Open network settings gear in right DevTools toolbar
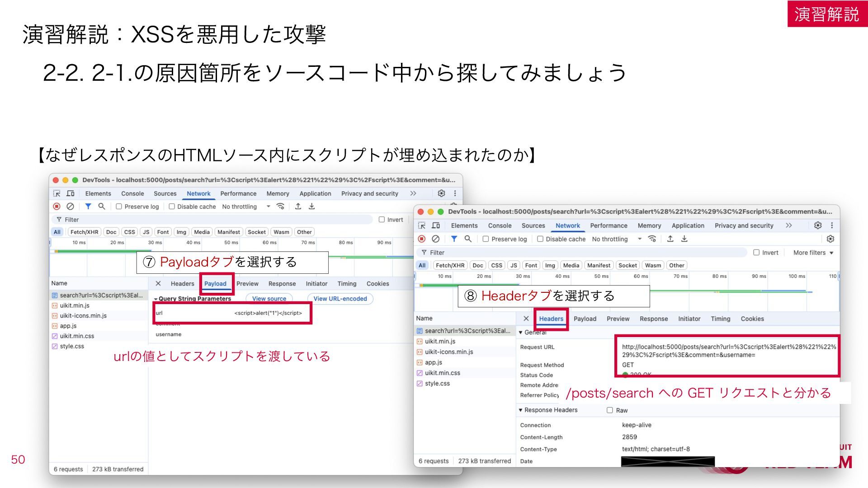The height and width of the screenshot is (488, 868). (830, 239)
